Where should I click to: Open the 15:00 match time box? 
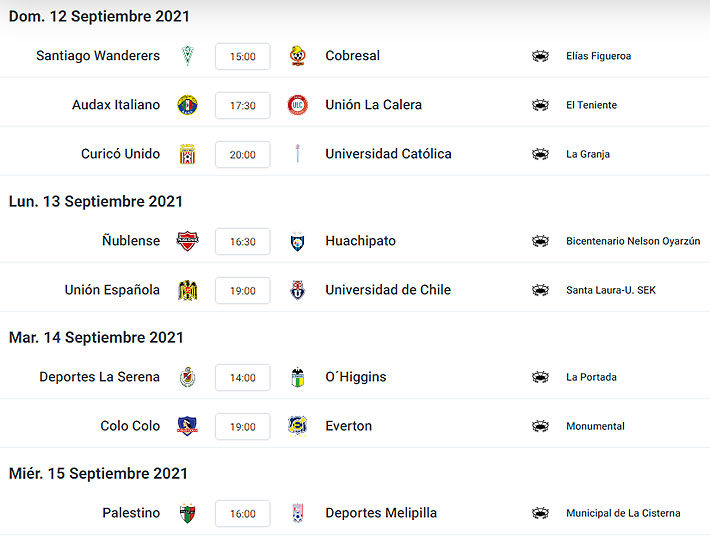point(243,56)
